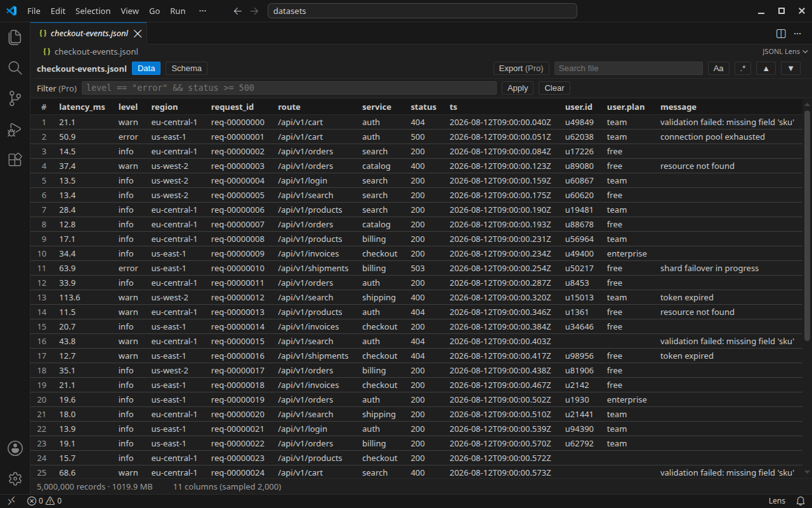Jump to next search match arrow
812x508 pixels.
coord(790,69)
